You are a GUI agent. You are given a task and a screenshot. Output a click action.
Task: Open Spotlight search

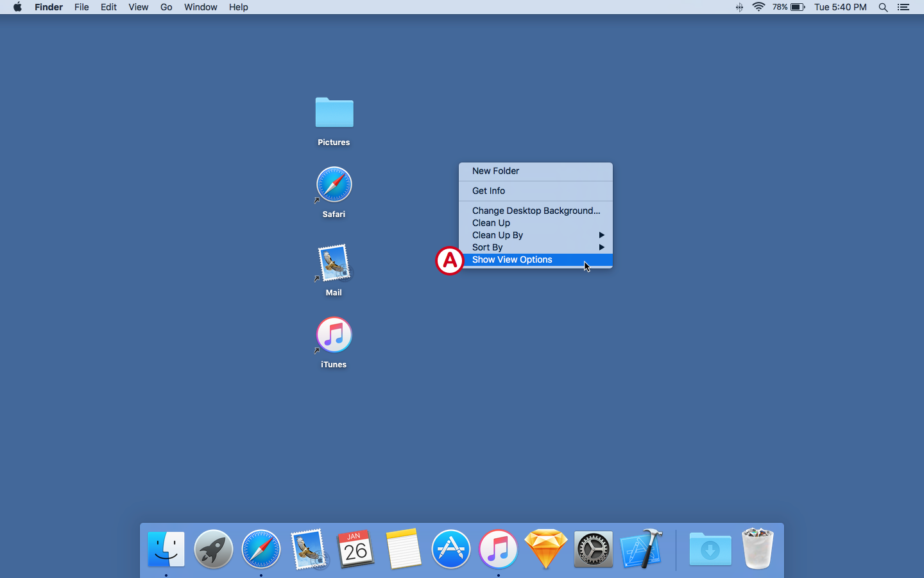(x=884, y=7)
